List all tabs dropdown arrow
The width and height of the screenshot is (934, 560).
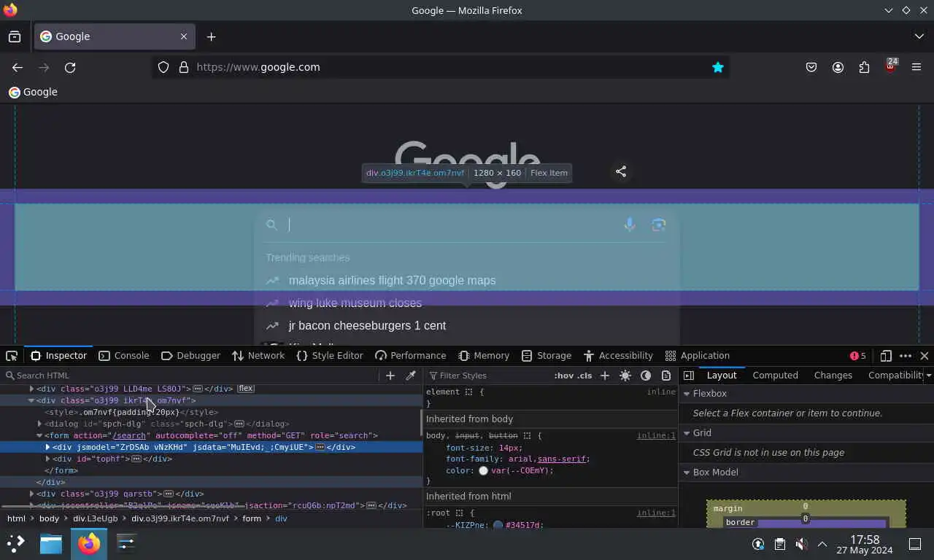919,36
